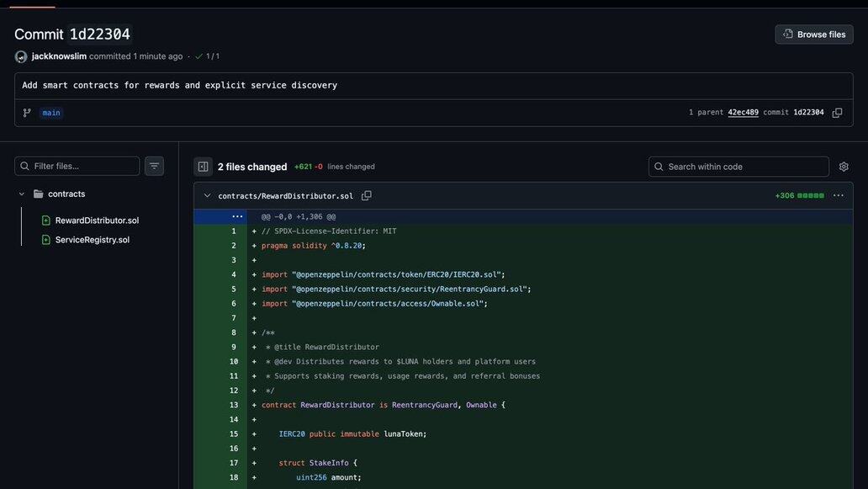Click the branch icon beside main
868x489 pixels.
point(27,113)
